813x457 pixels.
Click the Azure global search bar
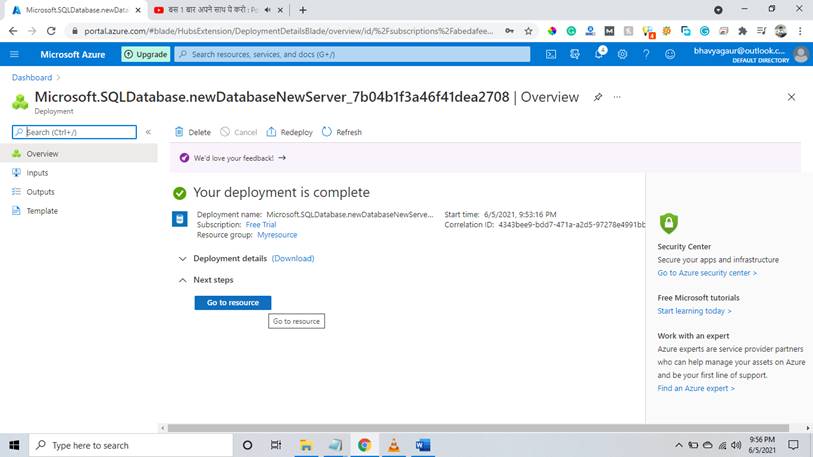pyautogui.click(x=352, y=54)
